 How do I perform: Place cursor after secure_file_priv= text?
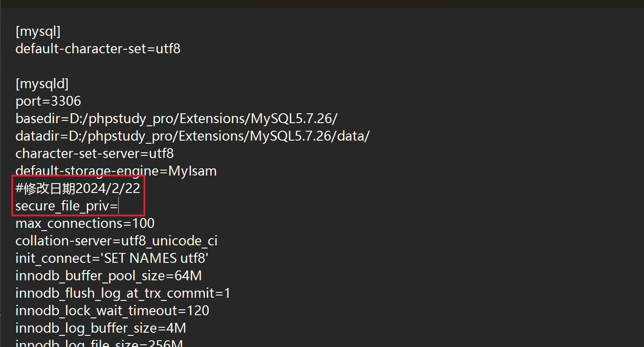click(118, 206)
